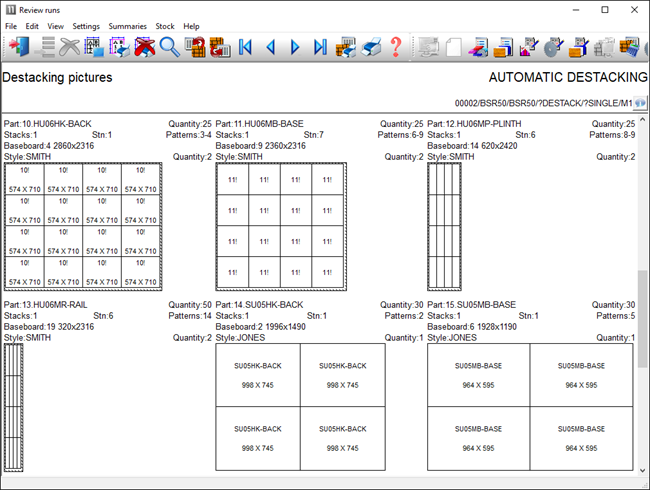Image resolution: width=650 pixels, height=490 pixels.
Task: Click the next page arrow
Action: coord(295,46)
